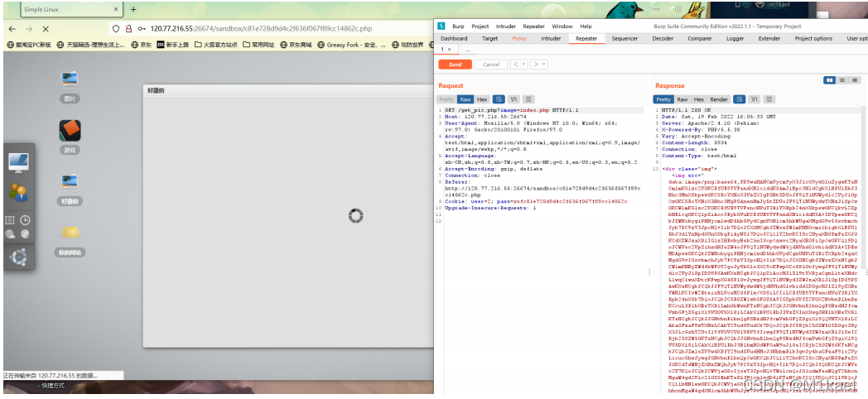This screenshot has height=399, width=868.
Task: Select combined tabbed layout view
Action: click(855, 80)
